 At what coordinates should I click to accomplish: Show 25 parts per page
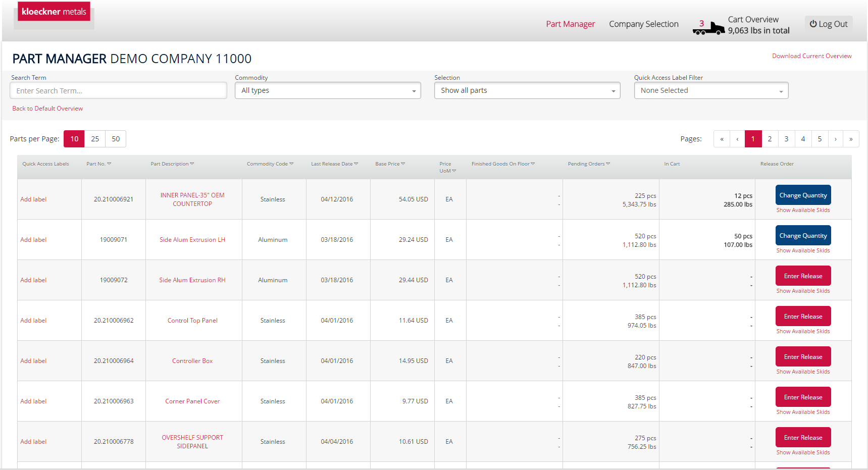click(x=95, y=139)
